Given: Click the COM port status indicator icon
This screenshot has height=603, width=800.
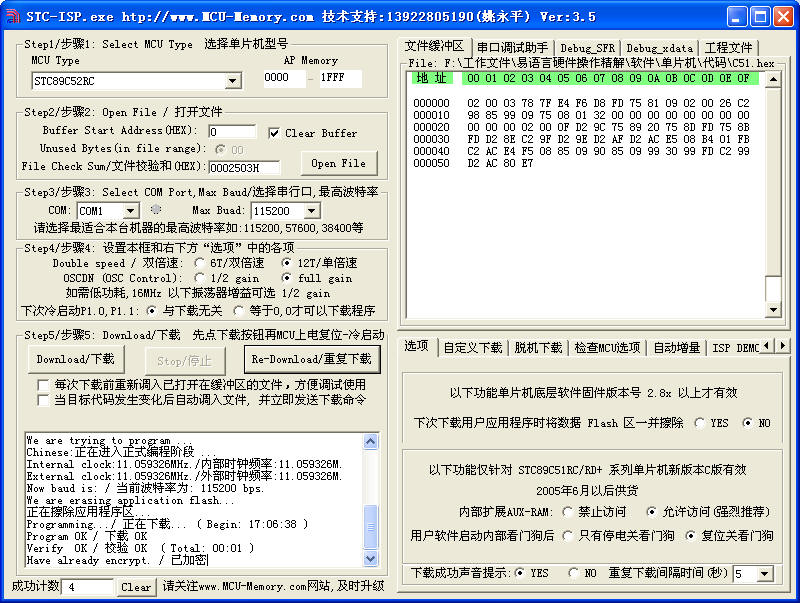Looking at the screenshot, I should click(x=155, y=210).
